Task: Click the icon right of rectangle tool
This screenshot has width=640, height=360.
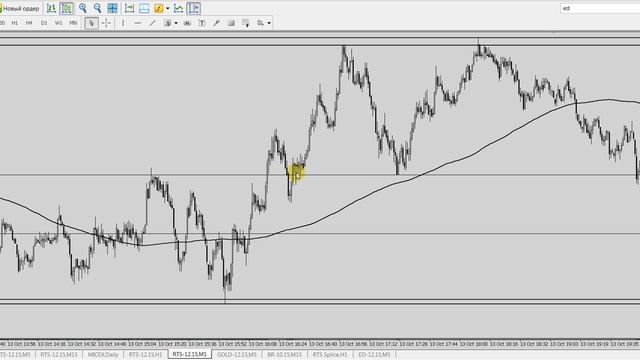Action: [x=245, y=23]
